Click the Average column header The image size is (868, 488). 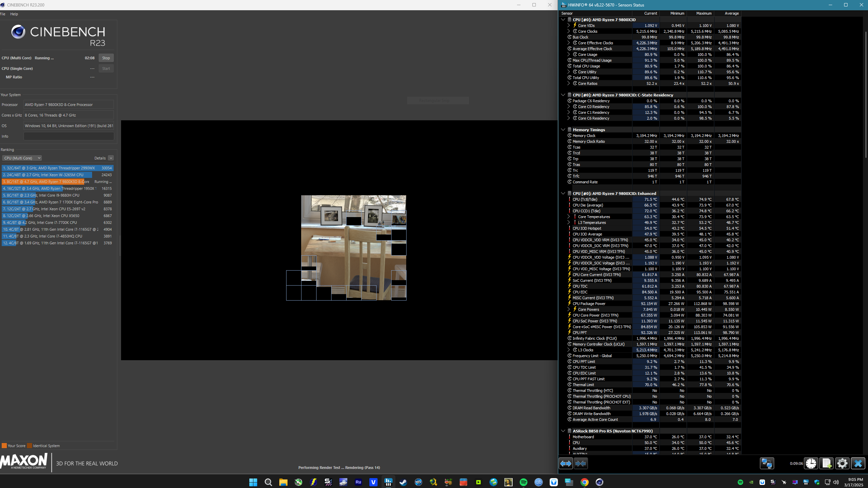pos(728,13)
